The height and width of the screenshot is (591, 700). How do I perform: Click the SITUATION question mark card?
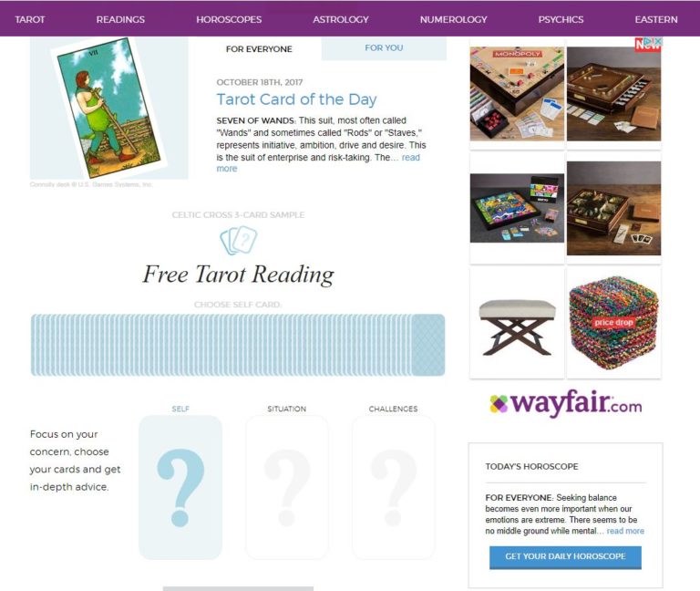click(x=286, y=487)
